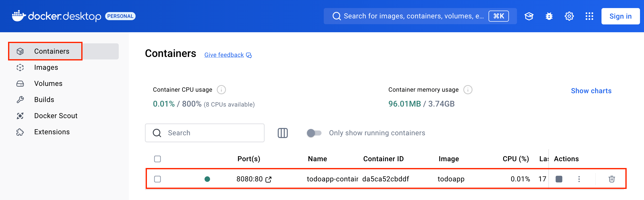
Task: Click the 96.01MB / 3.74GB memory value
Action: 421,104
